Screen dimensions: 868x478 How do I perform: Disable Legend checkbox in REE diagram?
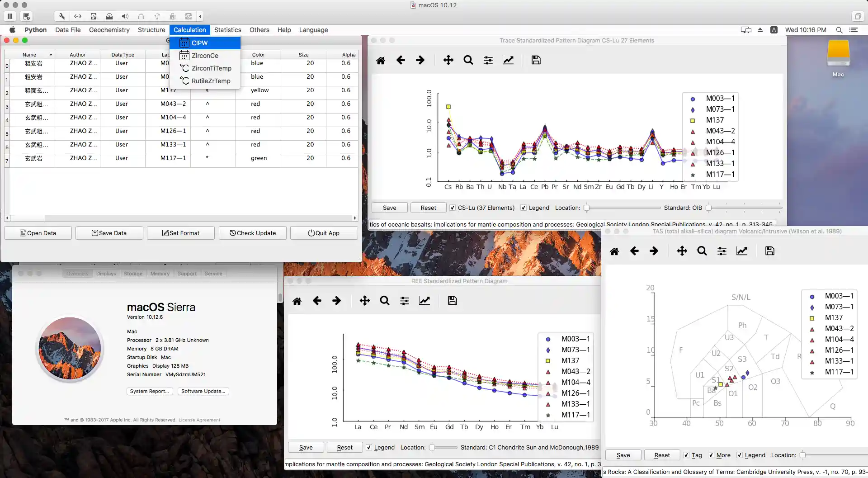click(x=369, y=447)
